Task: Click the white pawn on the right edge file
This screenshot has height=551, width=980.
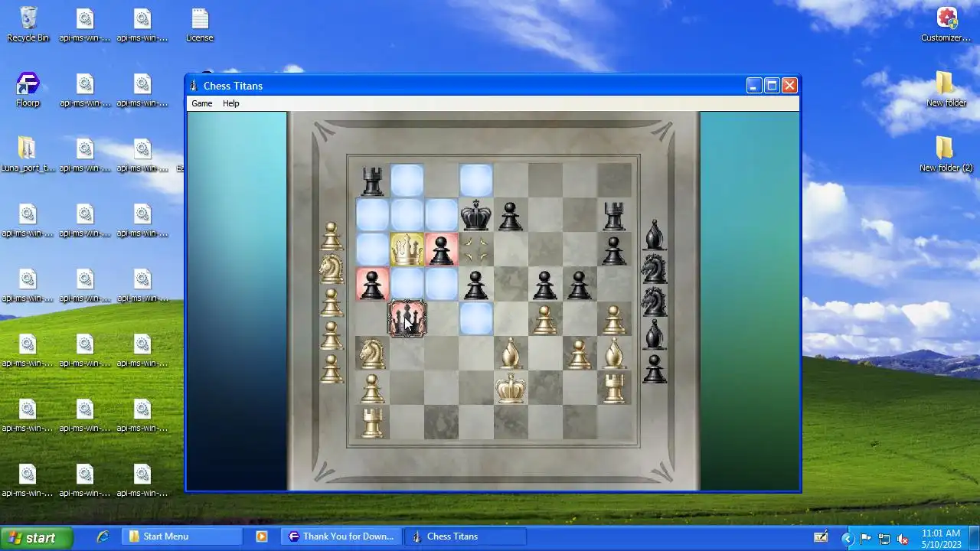Action: pyautogui.click(x=613, y=319)
